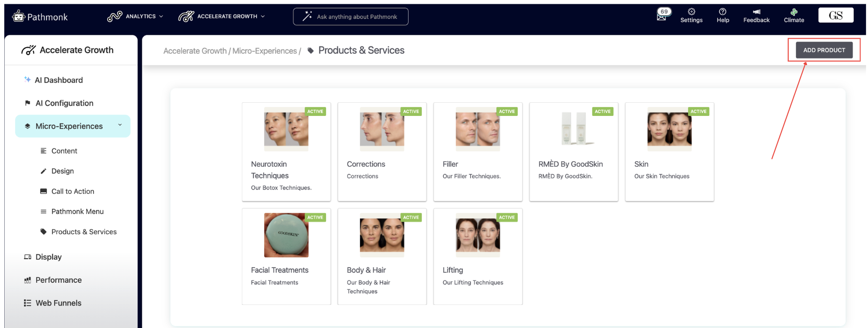This screenshot has height=328, width=868.
Task: Open the RMÈD By GoodSkin product thumbnail
Action: [574, 129]
